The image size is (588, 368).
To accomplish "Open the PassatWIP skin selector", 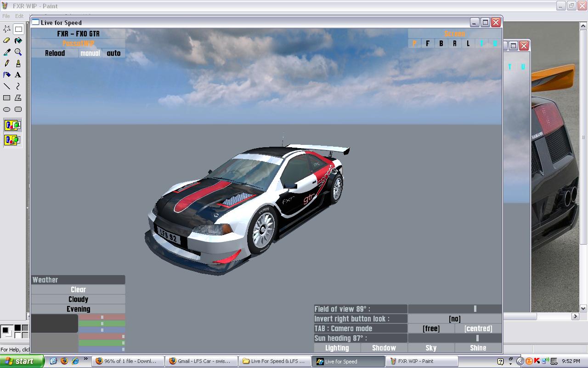I will 78,43.
